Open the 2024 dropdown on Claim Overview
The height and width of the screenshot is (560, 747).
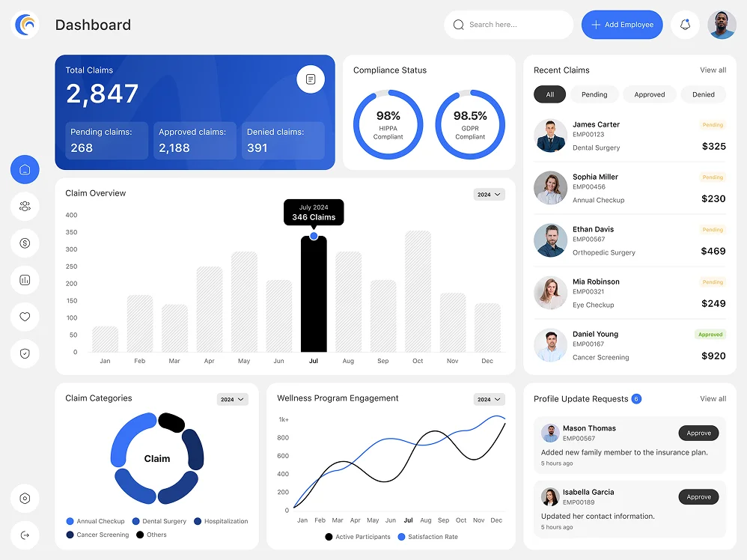click(x=489, y=195)
